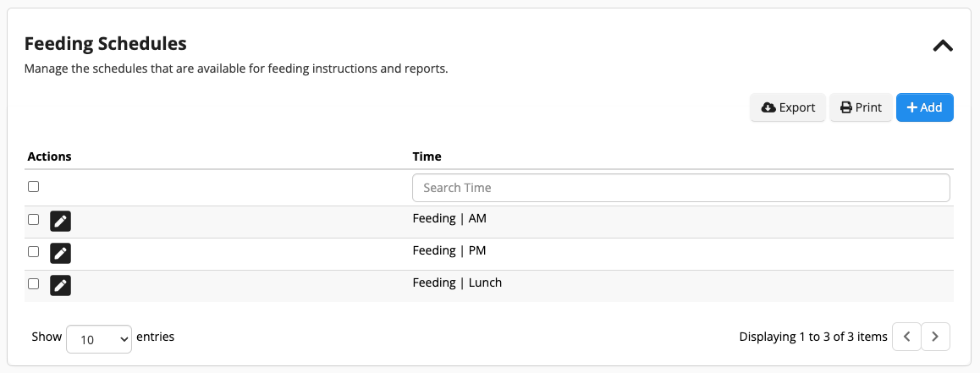Check the Feeding | AM row checkbox
The height and width of the screenshot is (373, 980).
(34, 219)
